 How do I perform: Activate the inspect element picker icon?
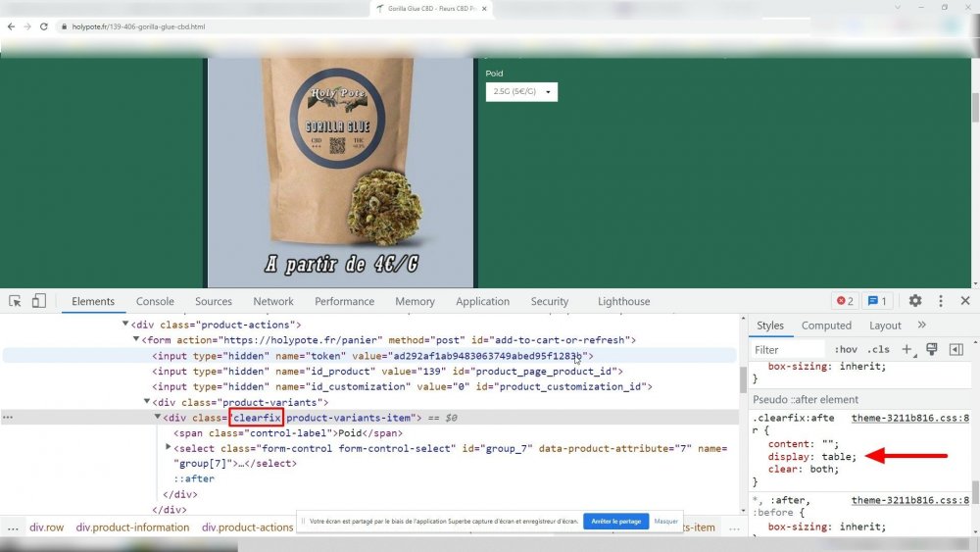coord(15,301)
